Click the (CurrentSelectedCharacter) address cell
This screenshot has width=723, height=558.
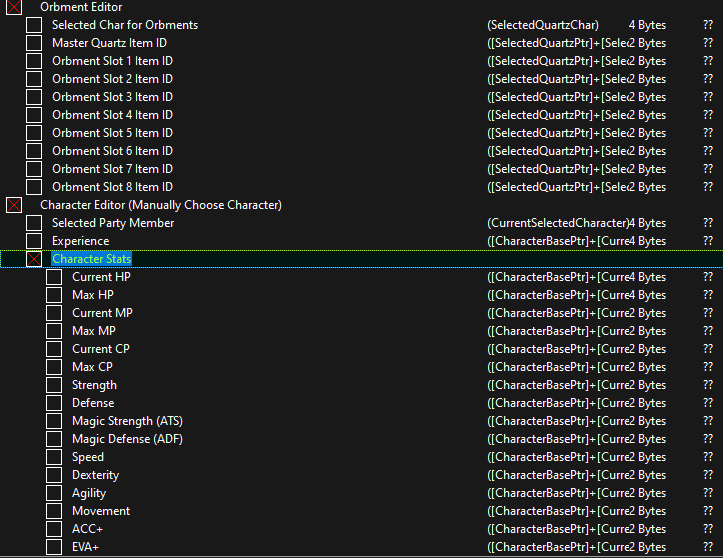tap(558, 223)
